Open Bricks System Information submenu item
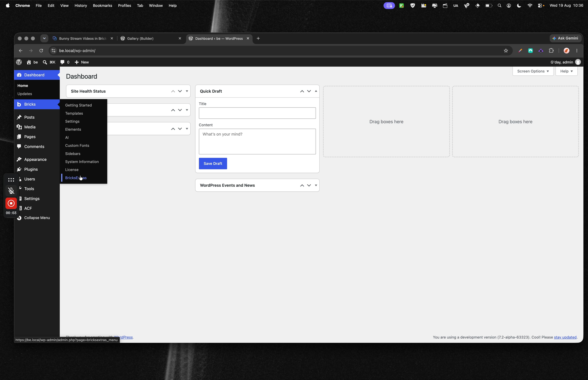Image resolution: width=588 pixels, height=380 pixels. point(82,162)
